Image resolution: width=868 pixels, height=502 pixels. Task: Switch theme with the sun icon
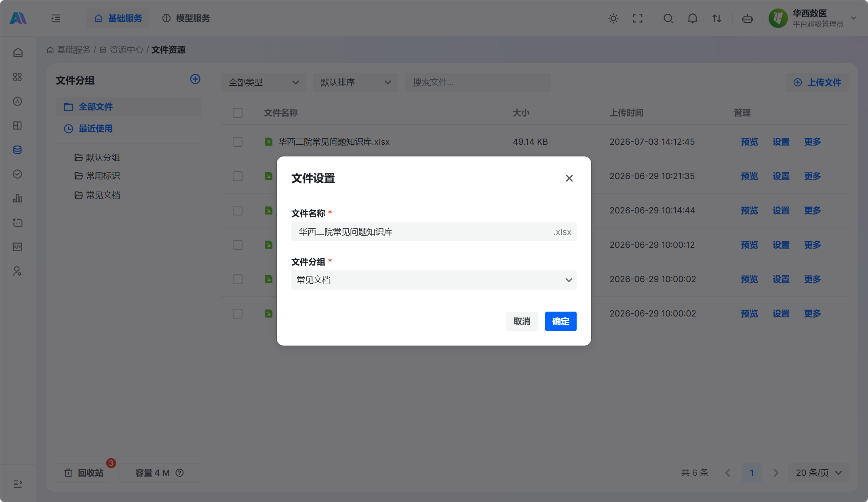point(613,18)
